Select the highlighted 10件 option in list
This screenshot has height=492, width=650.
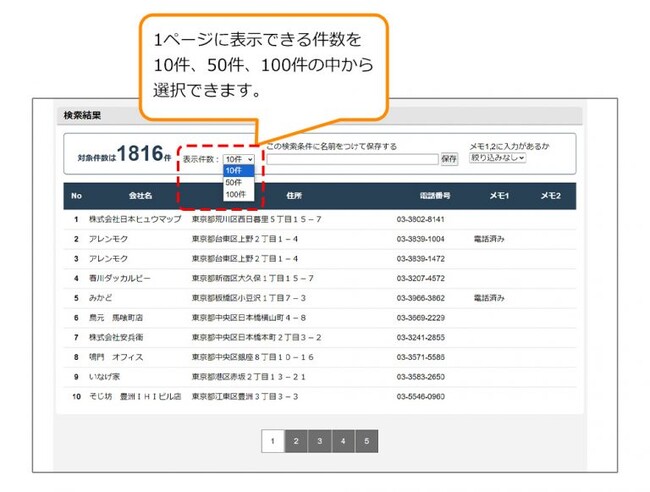(233, 171)
